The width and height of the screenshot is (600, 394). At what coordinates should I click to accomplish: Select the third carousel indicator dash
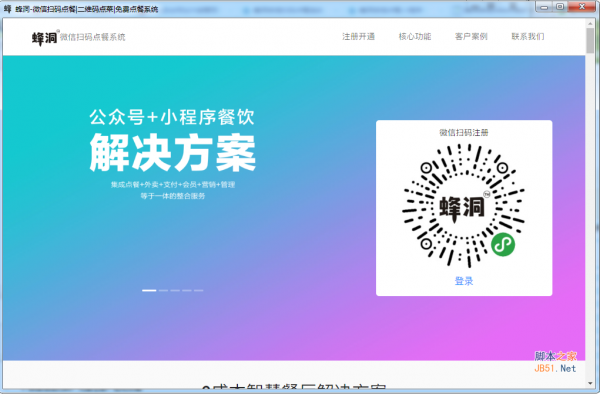point(175,290)
